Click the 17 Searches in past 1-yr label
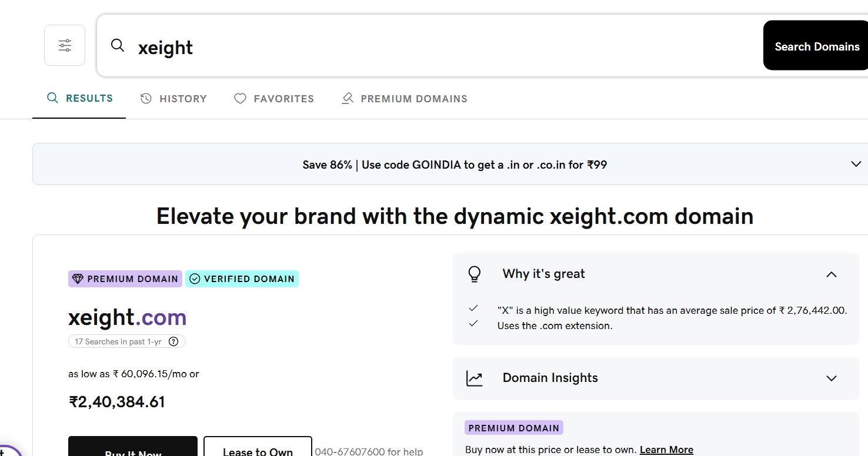Image resolution: width=868 pixels, height=456 pixels. (x=118, y=341)
